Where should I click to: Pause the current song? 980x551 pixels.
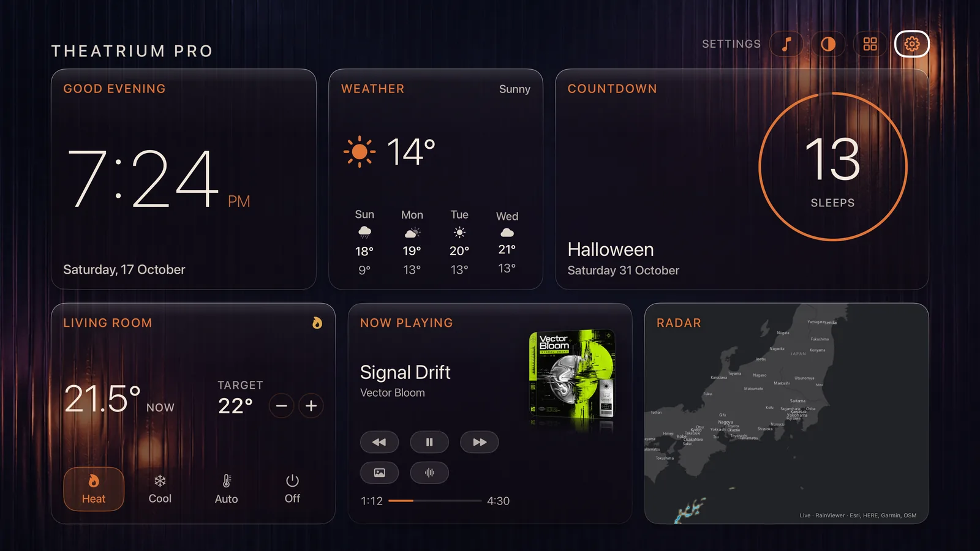point(429,442)
